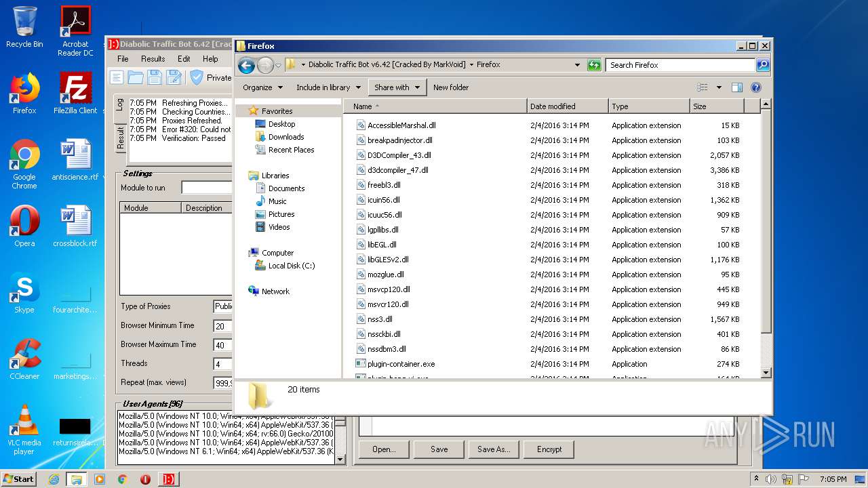Open view options dropdown arrow
Image resolution: width=868 pixels, height=488 pixels.
tap(718, 87)
